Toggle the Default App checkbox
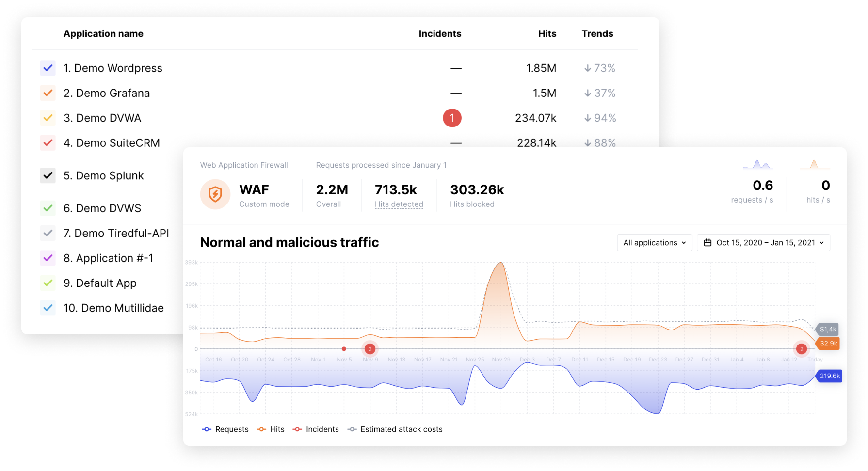The height and width of the screenshot is (471, 868). pyautogui.click(x=48, y=283)
